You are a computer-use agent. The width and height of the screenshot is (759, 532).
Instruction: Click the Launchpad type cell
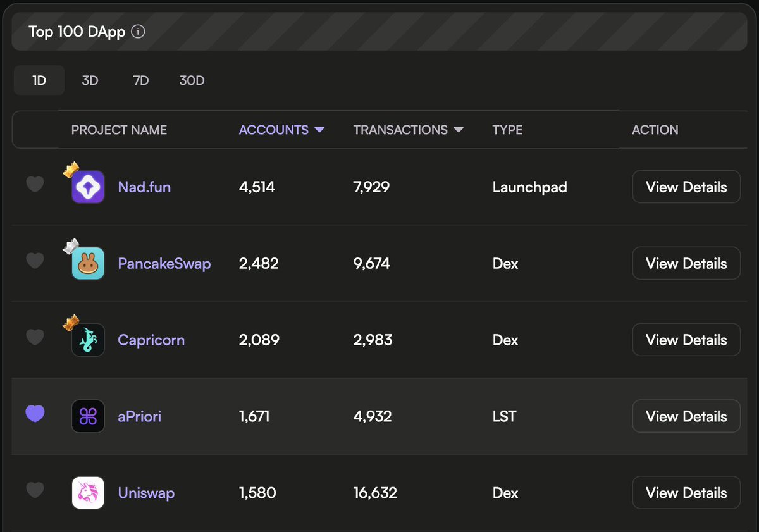click(x=529, y=187)
